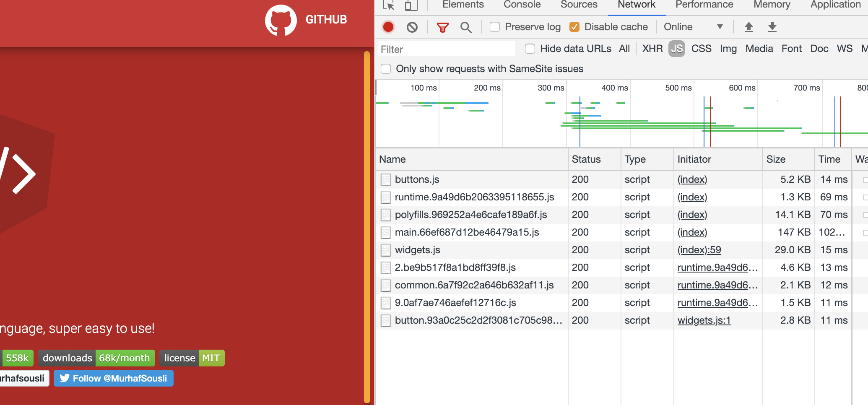Select the JS request type filter

coord(676,49)
